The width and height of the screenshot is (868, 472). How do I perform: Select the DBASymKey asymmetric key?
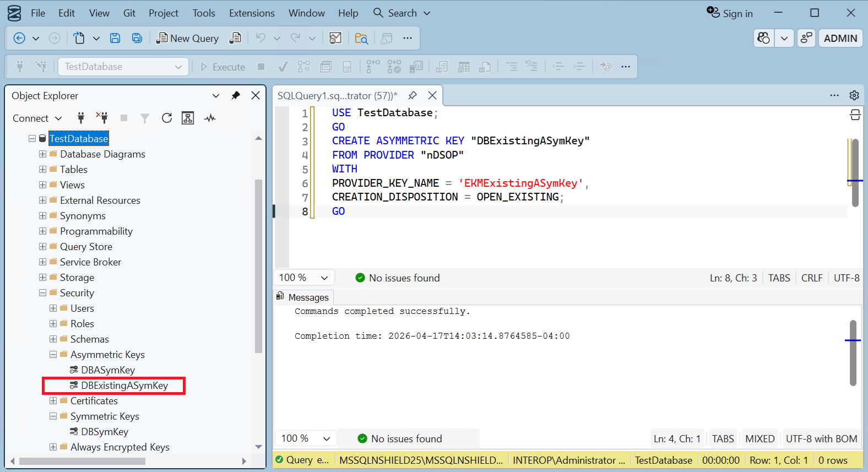[x=107, y=370]
